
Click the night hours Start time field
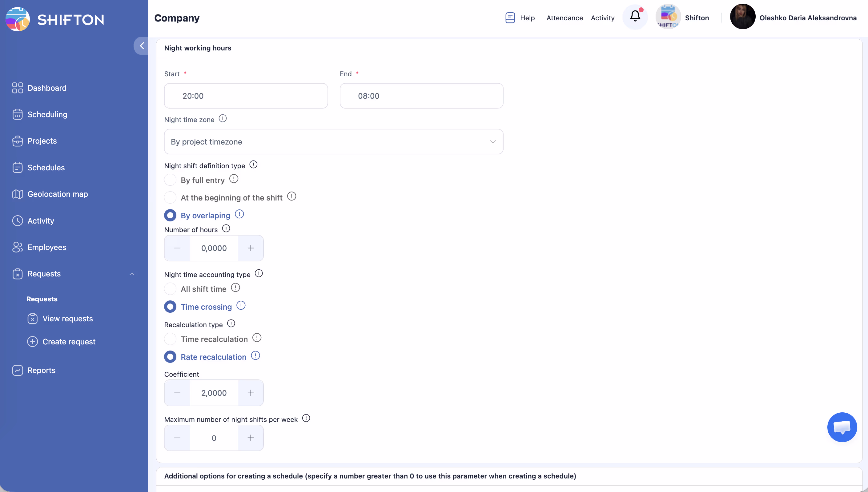[x=246, y=96]
